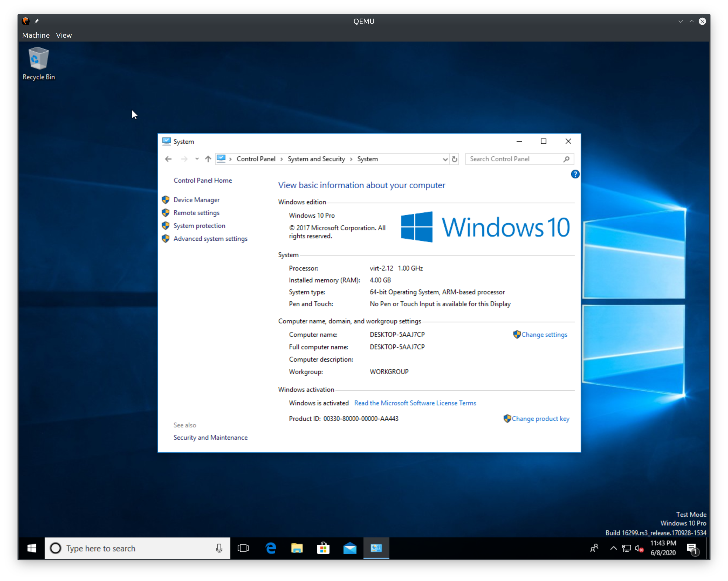Click the network tray icon
This screenshot has height=581, width=728.
point(626,549)
